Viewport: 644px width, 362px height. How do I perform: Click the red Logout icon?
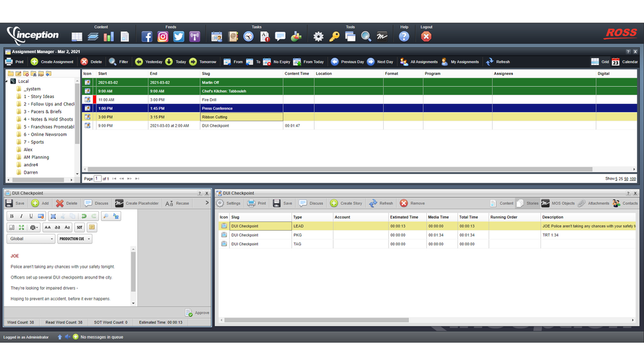point(426,36)
